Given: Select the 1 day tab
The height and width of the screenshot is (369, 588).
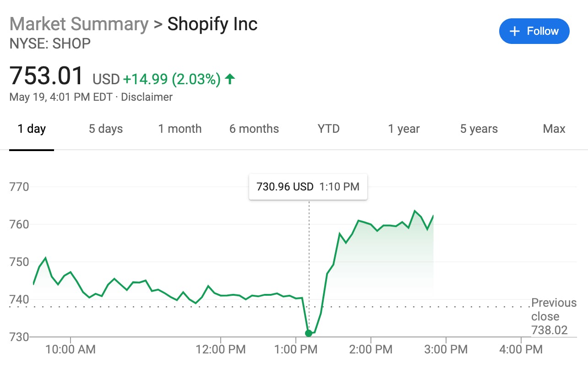Looking at the screenshot, I should 32,129.
